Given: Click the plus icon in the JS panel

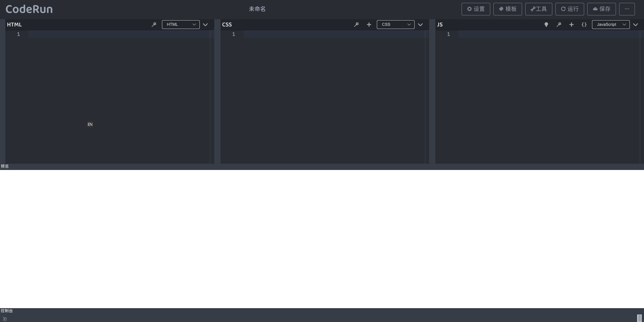Looking at the screenshot, I should (572, 25).
